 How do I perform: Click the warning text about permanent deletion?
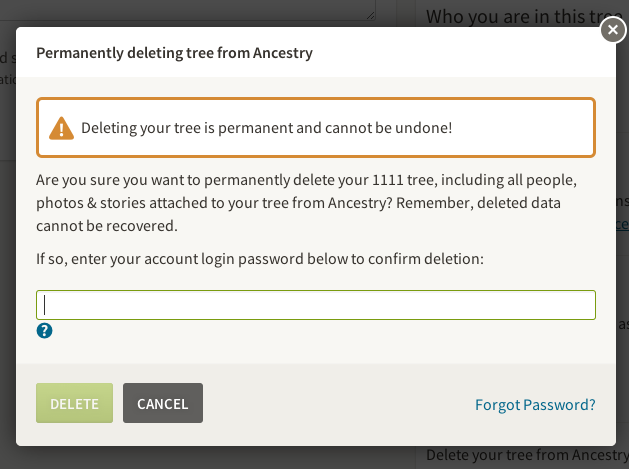tap(267, 128)
